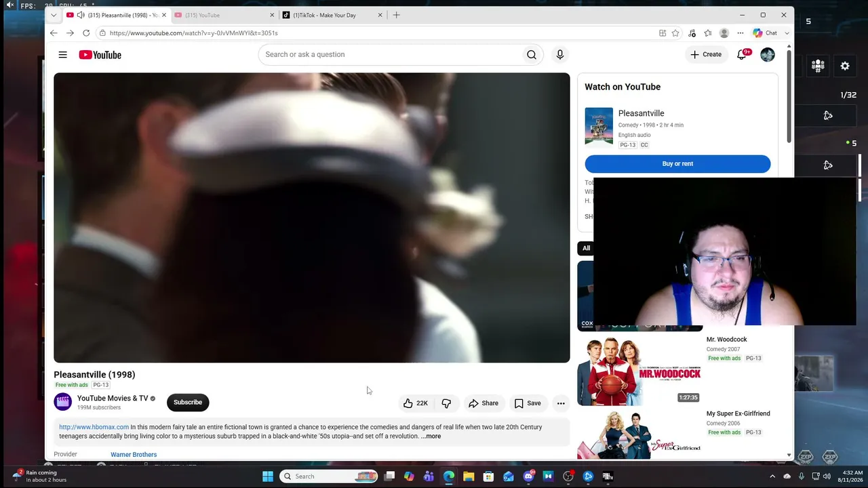
Task: Switch to the TikTok - Make Your Day tab
Action: coord(332,15)
